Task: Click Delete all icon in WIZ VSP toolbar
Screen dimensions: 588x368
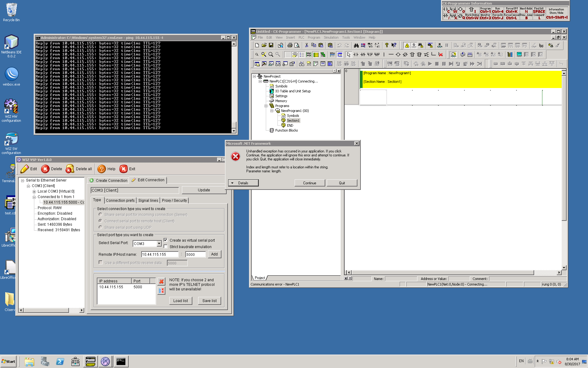Action: 70,169
